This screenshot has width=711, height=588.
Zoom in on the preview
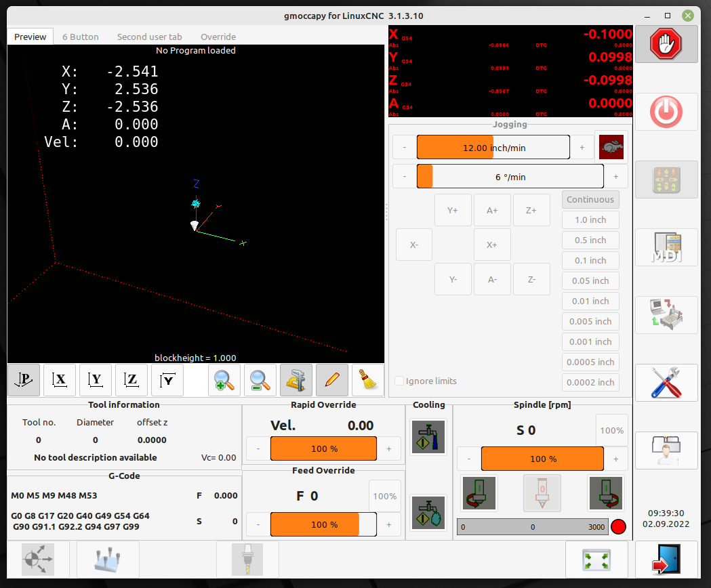click(x=224, y=380)
